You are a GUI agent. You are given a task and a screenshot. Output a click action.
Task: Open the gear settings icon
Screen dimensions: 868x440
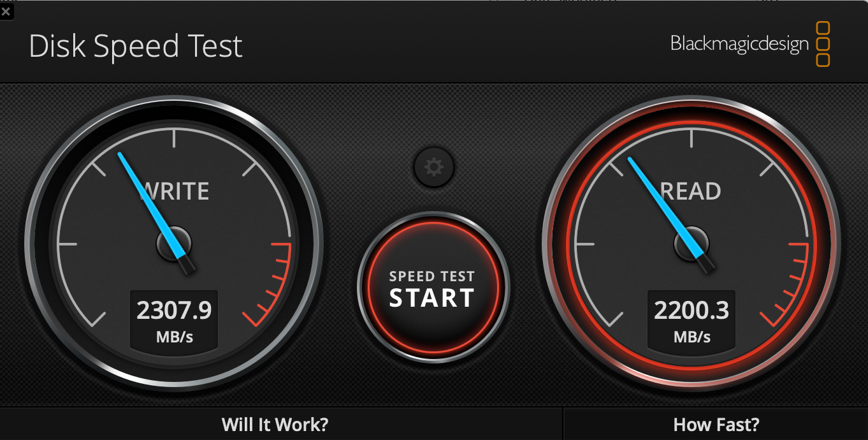(x=434, y=168)
